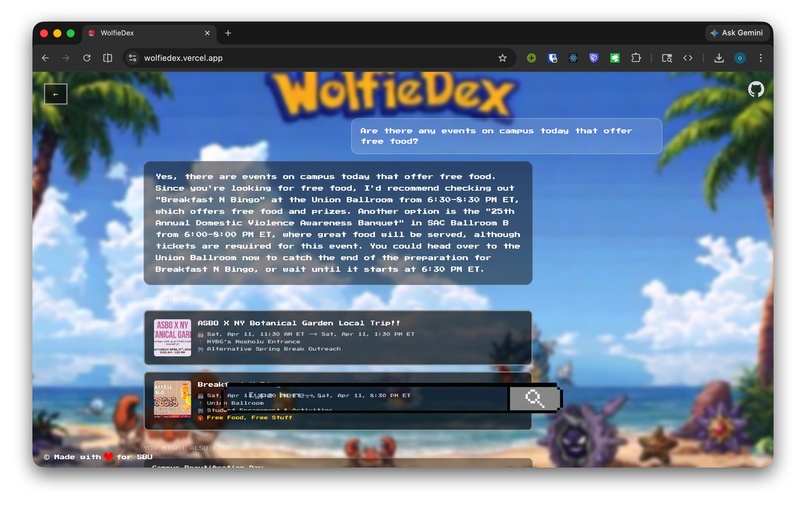The height and width of the screenshot is (511, 806).
Task: Open the Extensions puzzle menu
Action: (x=636, y=58)
